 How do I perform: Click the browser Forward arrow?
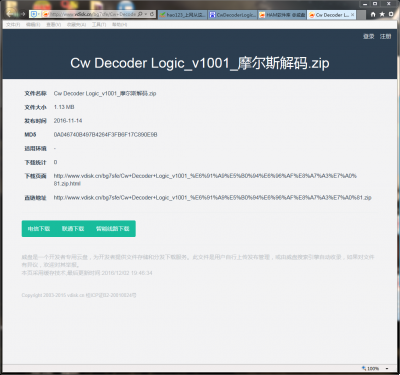coord(23,14)
